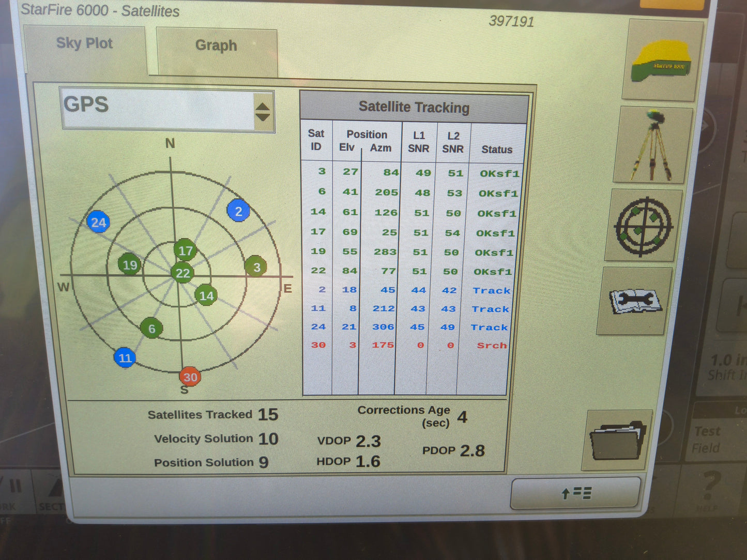Select satellite 22 on sky plot
The height and width of the screenshot is (560, 747).
[x=182, y=273]
